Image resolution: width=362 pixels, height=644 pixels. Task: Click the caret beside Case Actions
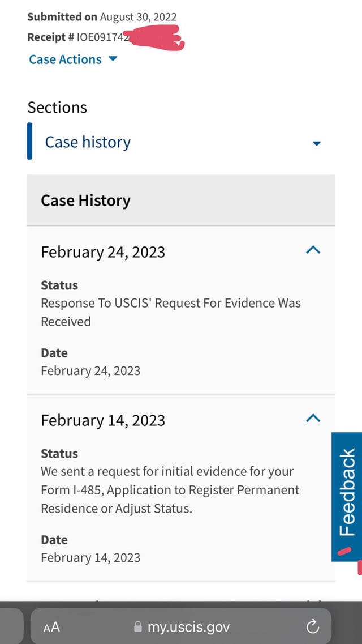[113, 59]
